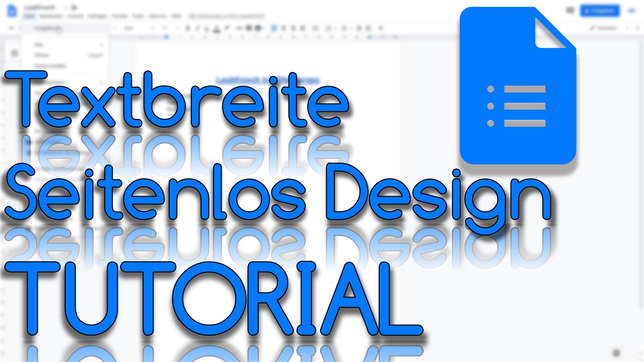Open the Google Docs home icon
Image resolution: width=644 pixels, height=362 pixels.
tap(12, 11)
